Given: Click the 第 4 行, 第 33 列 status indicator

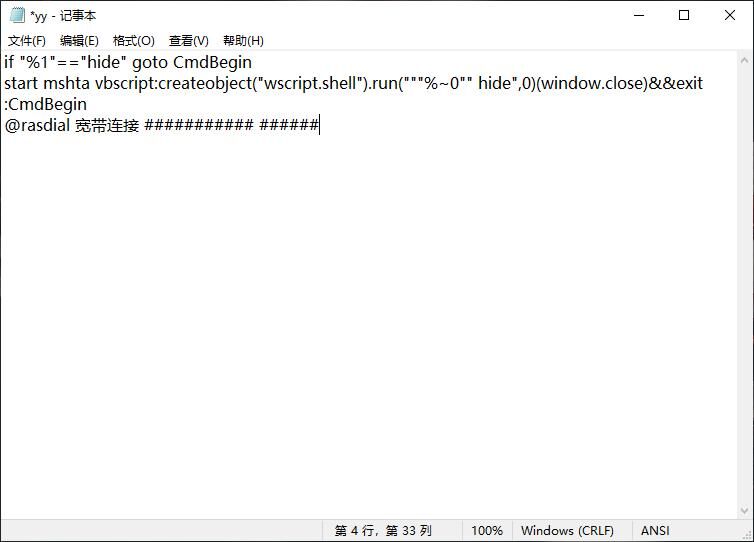Looking at the screenshot, I should 383,531.
